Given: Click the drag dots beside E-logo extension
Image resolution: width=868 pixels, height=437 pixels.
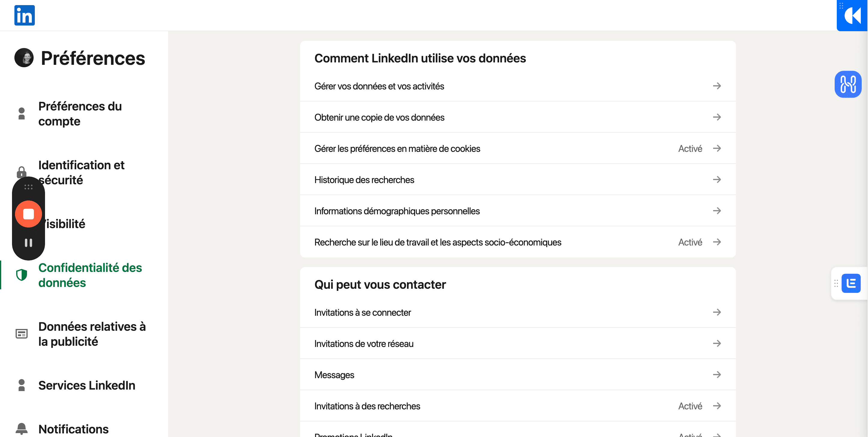Looking at the screenshot, I should pos(836,283).
